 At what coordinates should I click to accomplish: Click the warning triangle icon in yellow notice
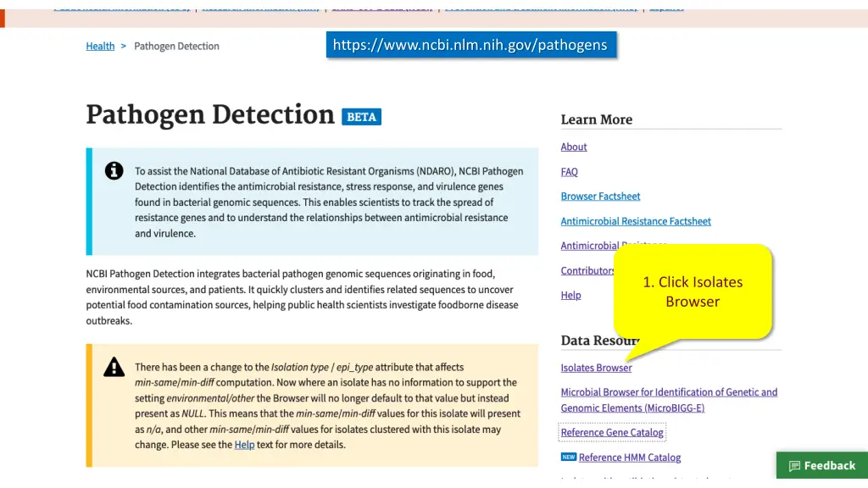(x=114, y=367)
